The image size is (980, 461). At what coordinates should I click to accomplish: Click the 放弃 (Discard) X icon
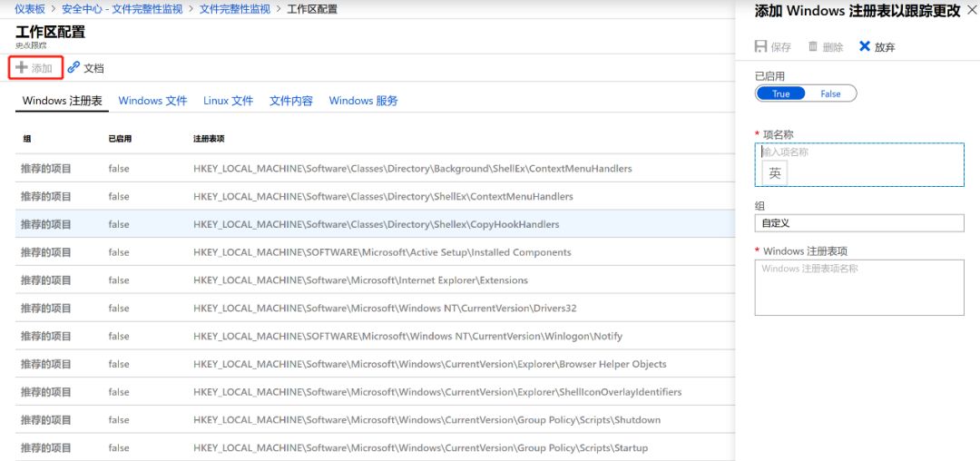(x=865, y=46)
